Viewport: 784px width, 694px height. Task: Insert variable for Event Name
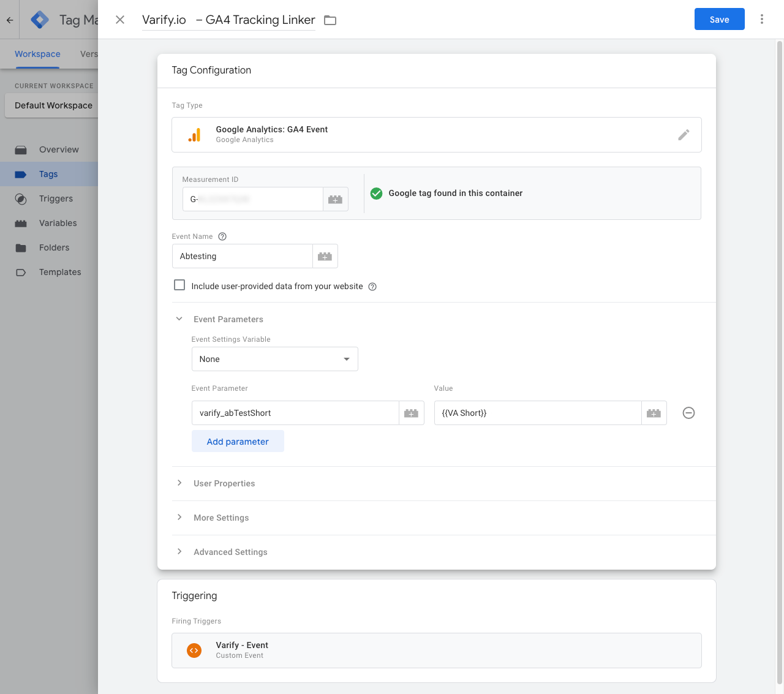325,256
